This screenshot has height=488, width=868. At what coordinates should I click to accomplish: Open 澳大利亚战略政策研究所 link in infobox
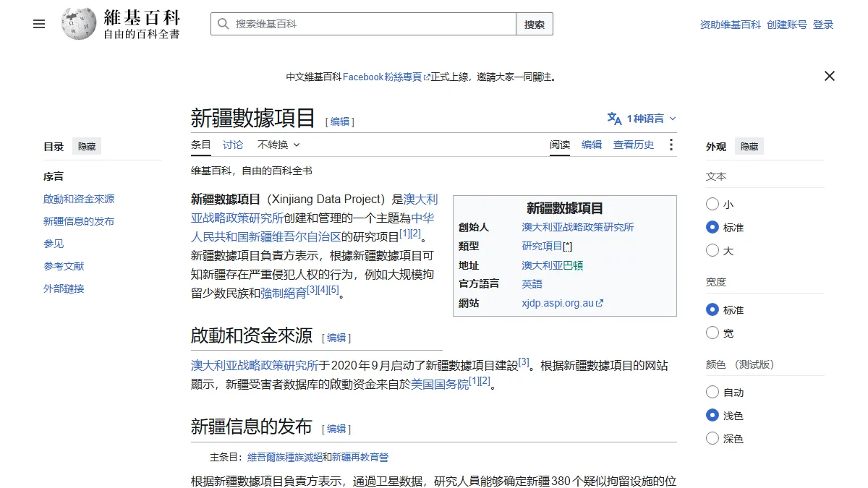click(578, 227)
